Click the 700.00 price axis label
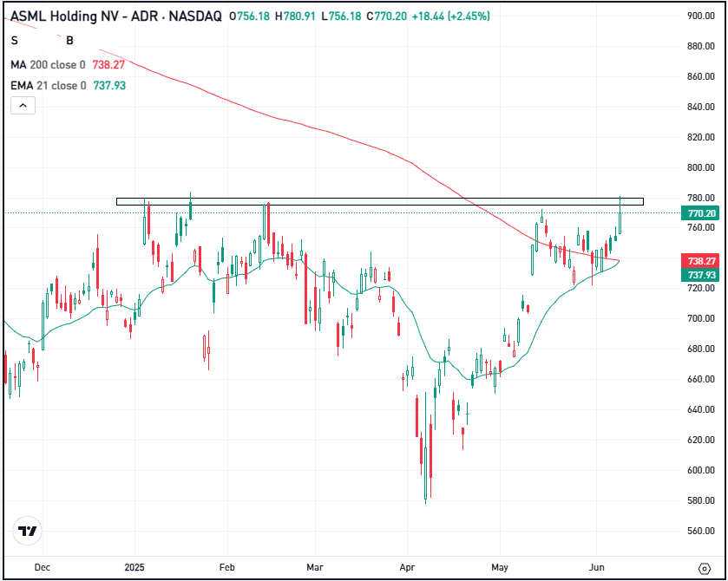Screen dimensions: 728x581 pyautogui.click(x=700, y=319)
